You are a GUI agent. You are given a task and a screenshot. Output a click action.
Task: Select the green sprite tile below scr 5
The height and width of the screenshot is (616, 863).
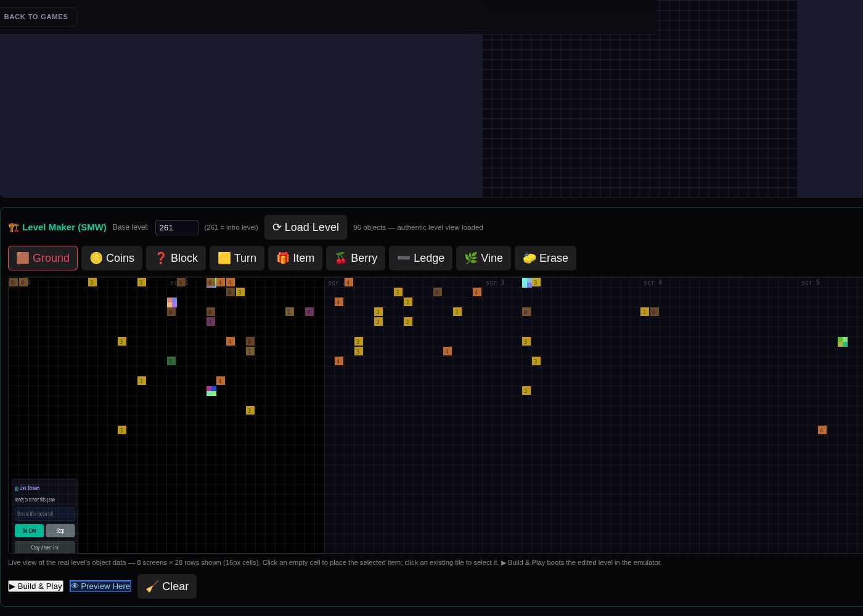(x=843, y=342)
